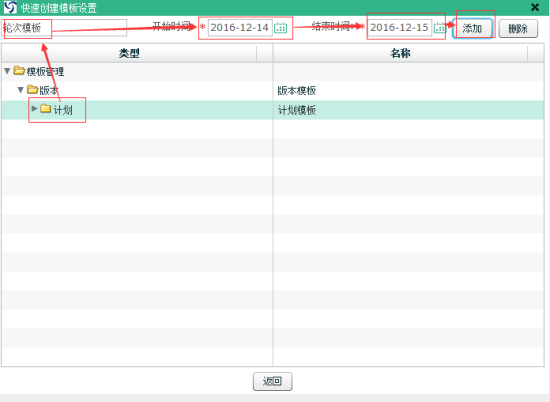Expand the 计划 tree node
This screenshot has width=550, height=402.
tap(34, 109)
